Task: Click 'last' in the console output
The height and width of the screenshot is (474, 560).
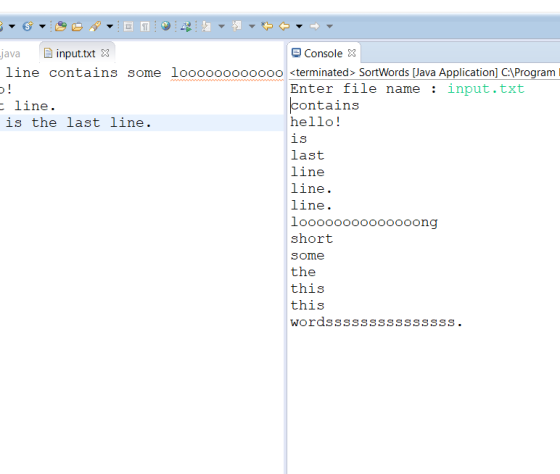Action: [307, 155]
